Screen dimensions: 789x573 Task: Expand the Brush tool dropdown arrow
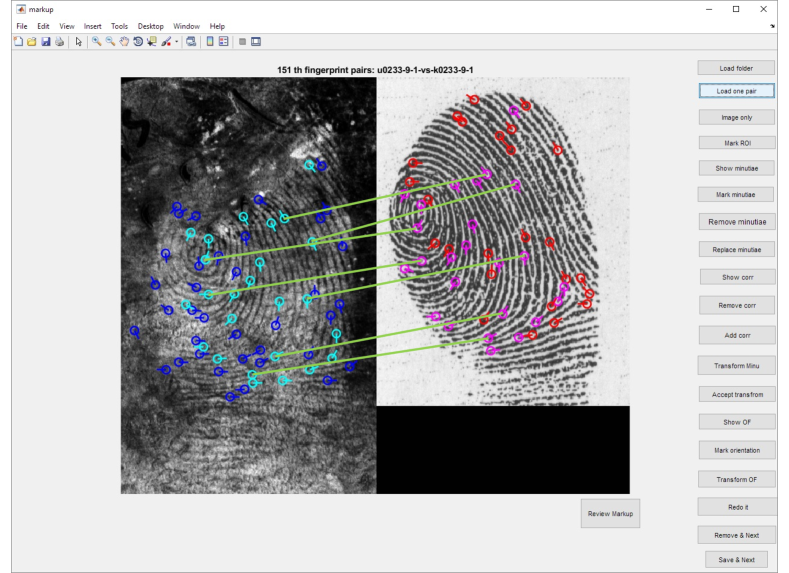177,42
